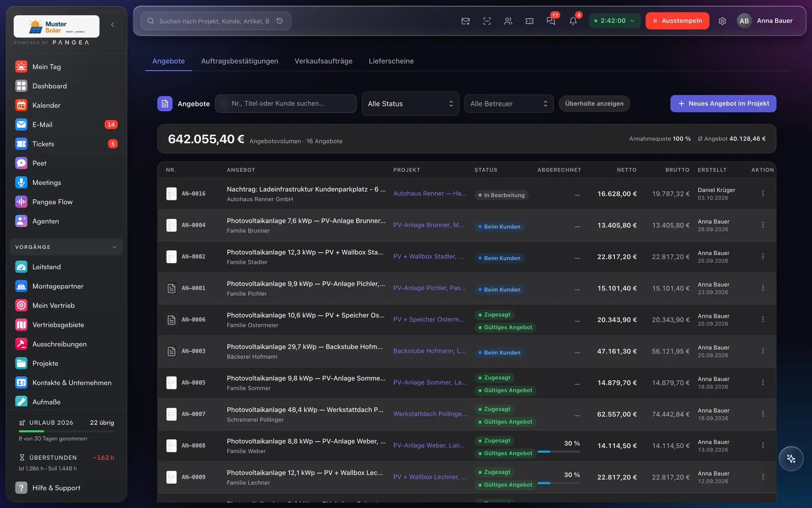Switch to the Lieferscheine tab
812x508 pixels.
point(391,61)
